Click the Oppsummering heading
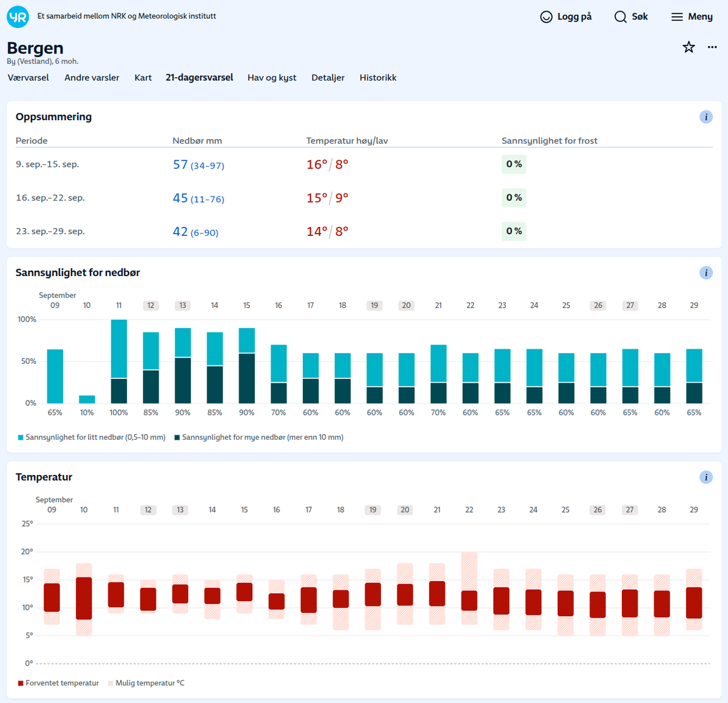Viewport: 728px width, 703px height. point(54,117)
